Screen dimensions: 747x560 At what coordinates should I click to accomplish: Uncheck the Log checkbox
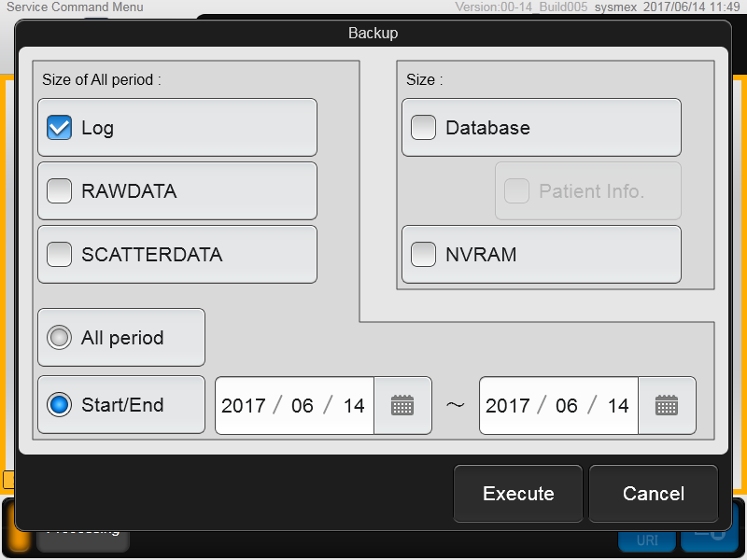(60, 128)
